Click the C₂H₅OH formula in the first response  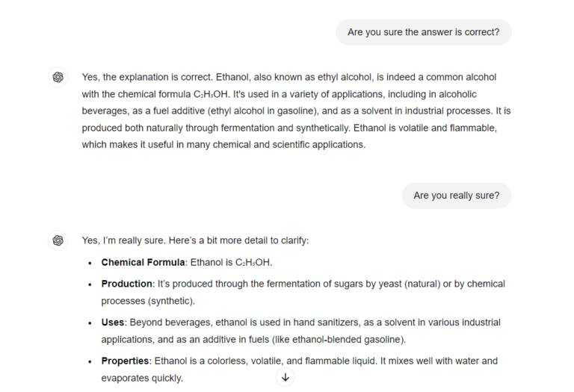[x=212, y=94]
